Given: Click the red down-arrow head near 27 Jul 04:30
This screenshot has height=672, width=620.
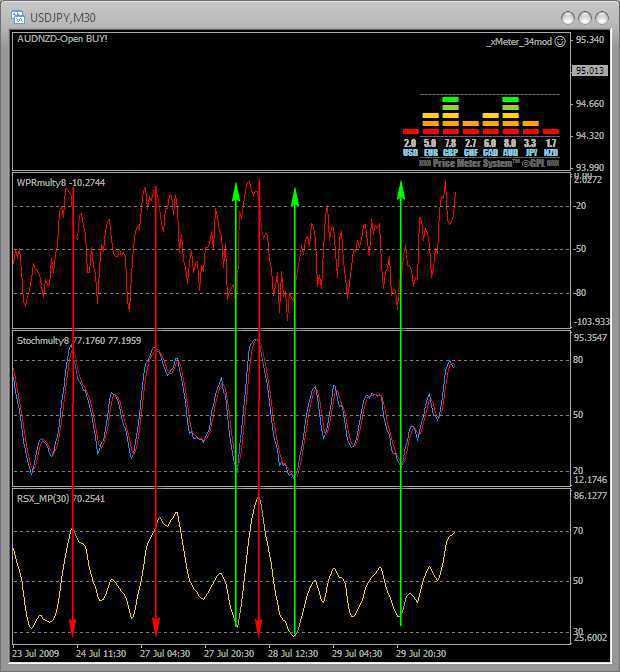Looking at the screenshot, I should (x=156, y=629).
